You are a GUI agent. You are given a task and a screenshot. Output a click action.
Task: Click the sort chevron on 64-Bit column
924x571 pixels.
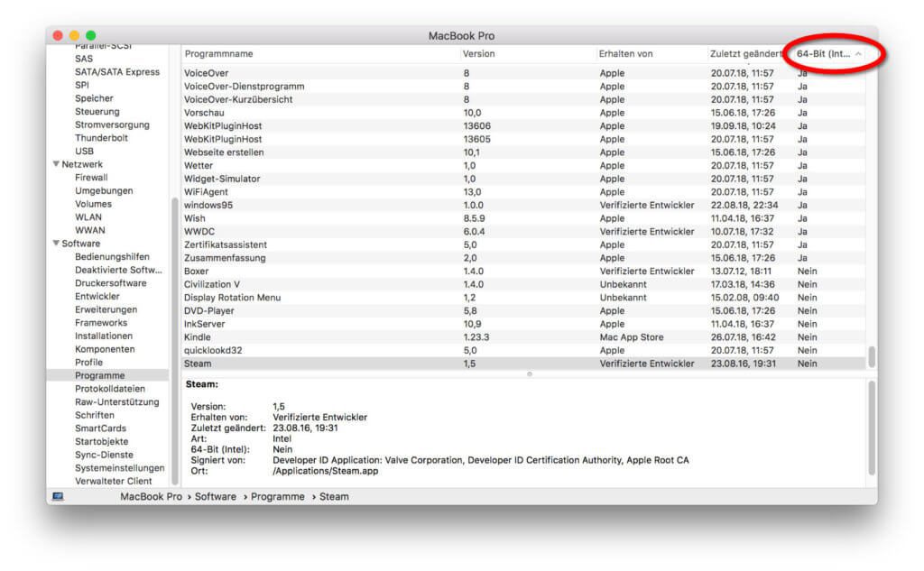[857, 54]
